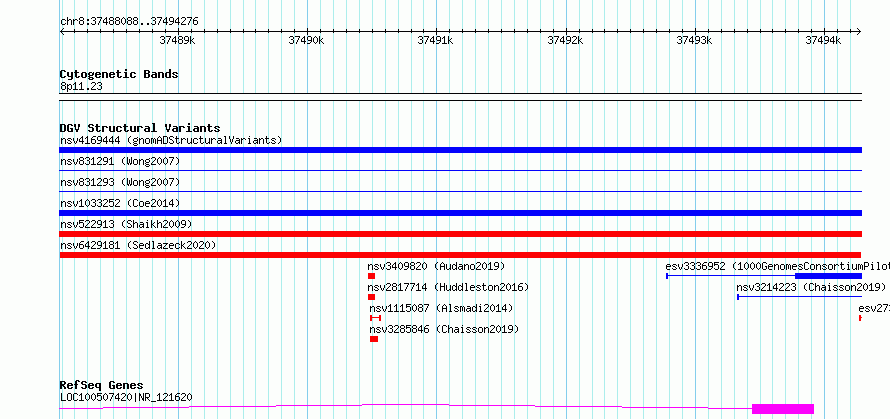The width and height of the screenshot is (890, 419).
Task: Click the DGV Structural Variants track title
Action: 140,128
